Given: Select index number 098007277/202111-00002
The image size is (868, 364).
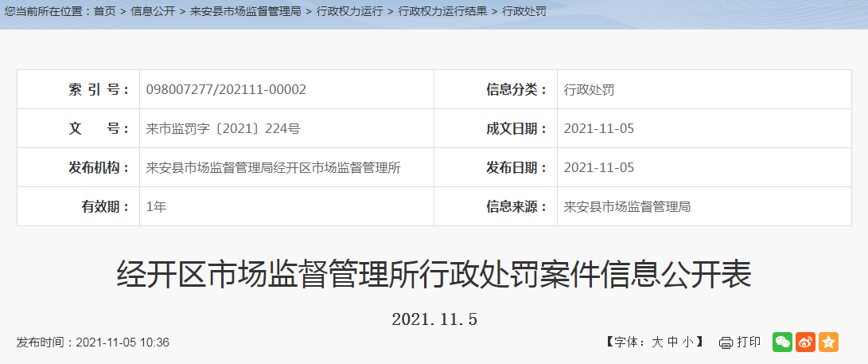Looking at the screenshot, I should point(226,90).
